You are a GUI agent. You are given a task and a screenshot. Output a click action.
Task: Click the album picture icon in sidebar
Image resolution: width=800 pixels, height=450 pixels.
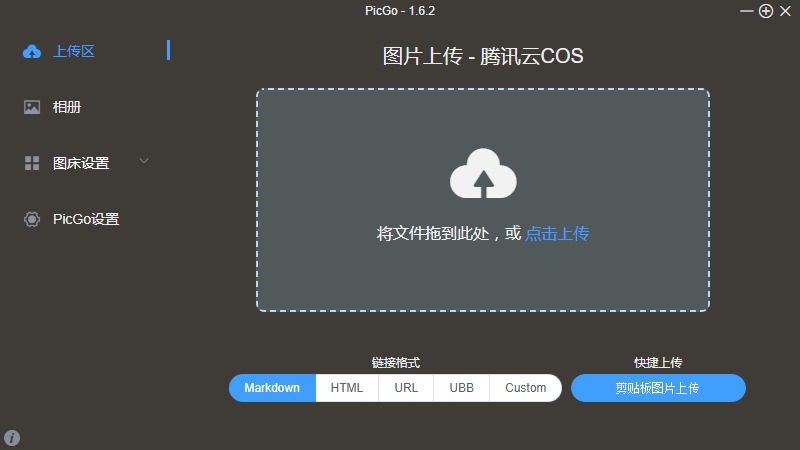32,107
